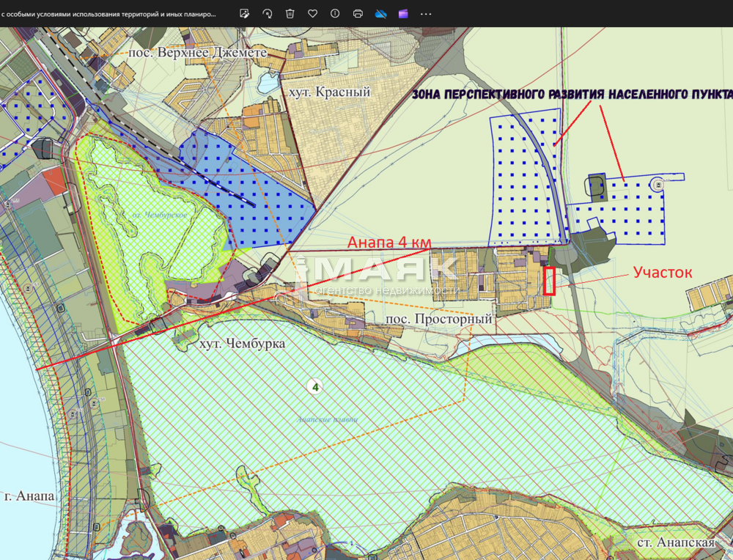733x560 pixels.
Task: Print the image using the printer icon
Action: [x=358, y=13]
